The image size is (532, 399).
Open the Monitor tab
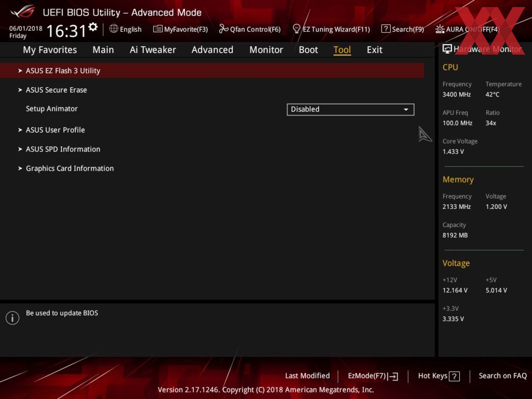pos(266,50)
